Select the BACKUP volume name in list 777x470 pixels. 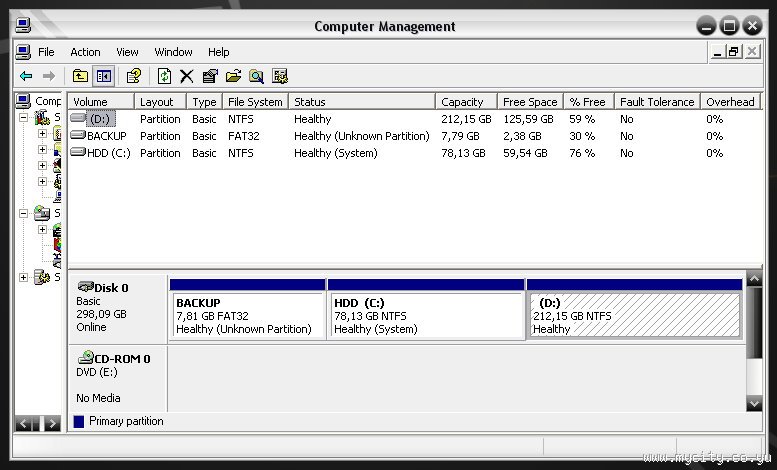(x=107, y=136)
